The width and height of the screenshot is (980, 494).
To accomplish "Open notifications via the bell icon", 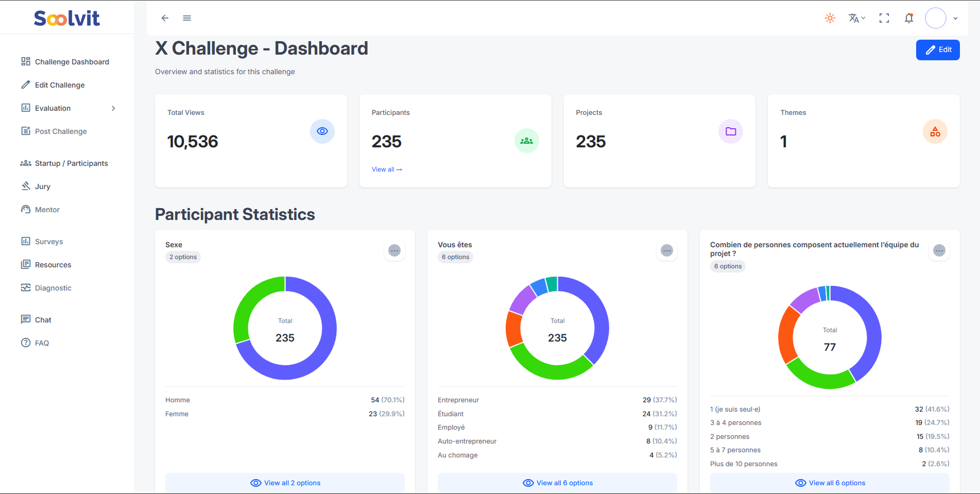I will [x=909, y=18].
